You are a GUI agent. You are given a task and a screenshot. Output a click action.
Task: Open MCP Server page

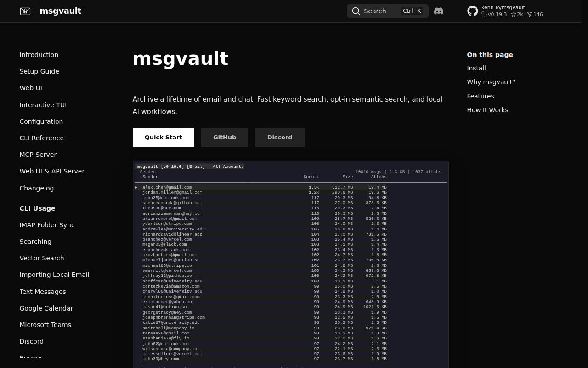38,155
